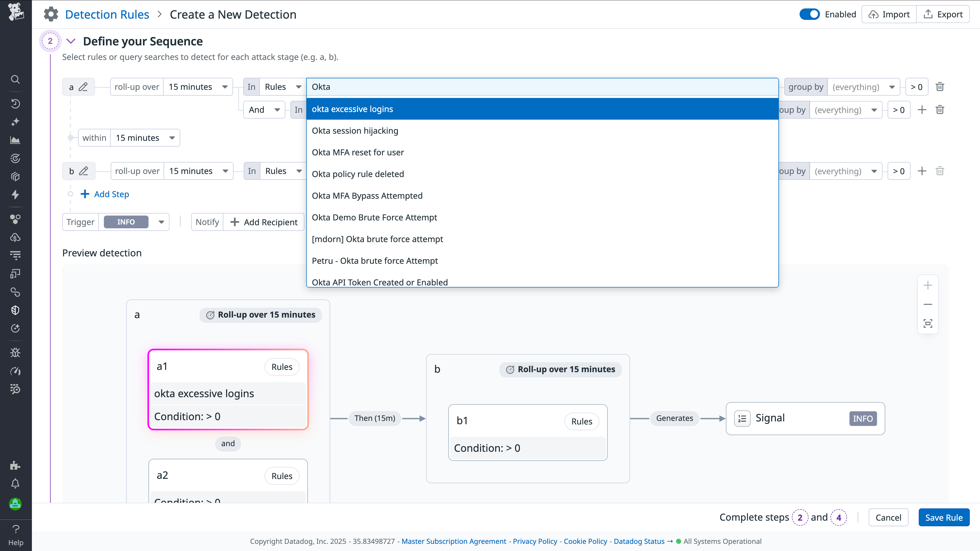
Task: Click the Save Rule button
Action: click(x=944, y=517)
